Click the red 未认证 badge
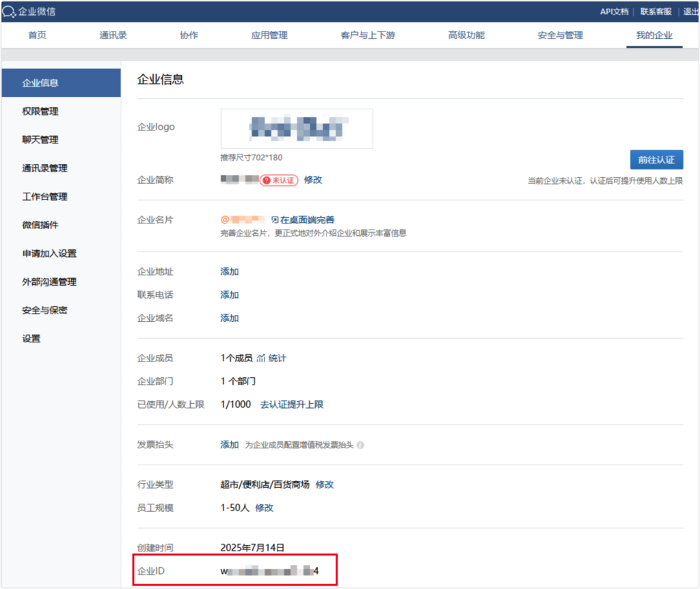Image resolution: width=700 pixels, height=589 pixels. click(x=279, y=180)
